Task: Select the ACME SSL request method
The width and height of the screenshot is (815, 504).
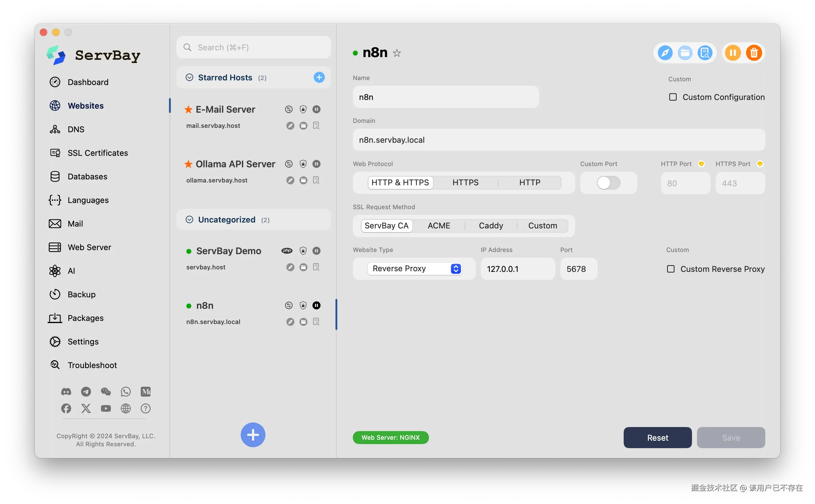Action: click(x=439, y=226)
